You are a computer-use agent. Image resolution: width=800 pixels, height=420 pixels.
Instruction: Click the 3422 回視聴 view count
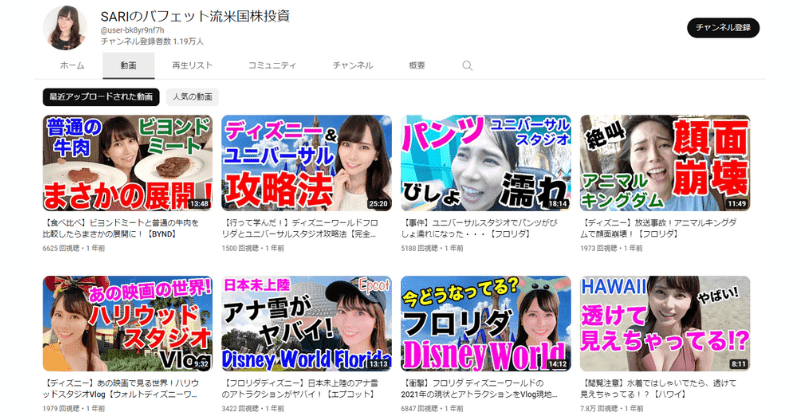pyautogui.click(x=240, y=409)
